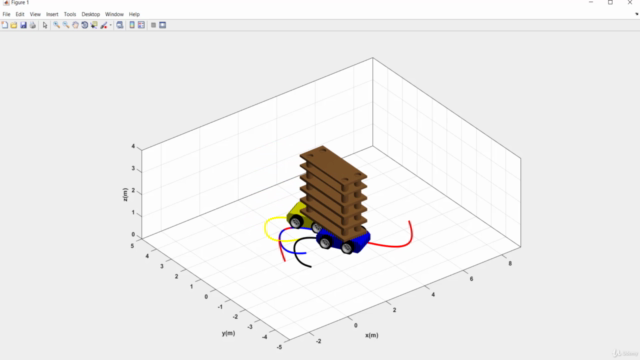Open the Desktop menu
Screen dimensions: 640x360
click(x=91, y=14)
